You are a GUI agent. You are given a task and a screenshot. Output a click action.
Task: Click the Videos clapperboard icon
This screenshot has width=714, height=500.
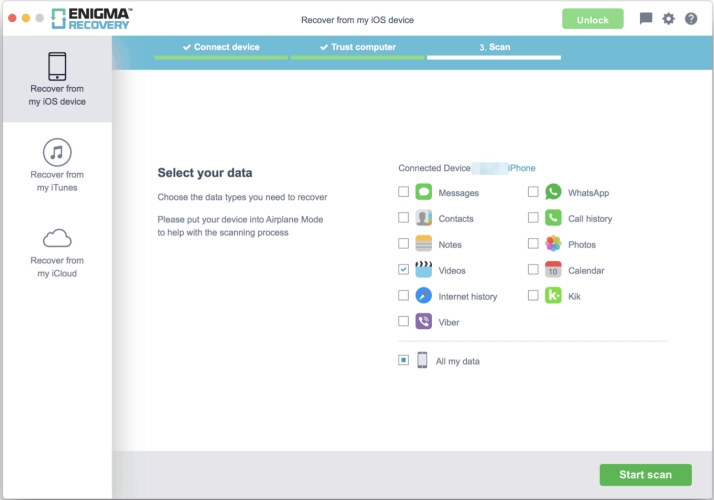pos(423,270)
